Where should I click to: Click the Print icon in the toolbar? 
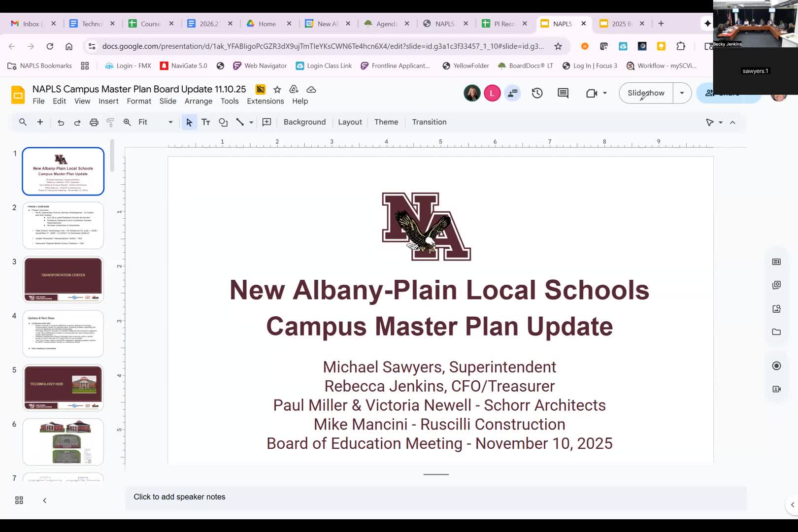94,122
